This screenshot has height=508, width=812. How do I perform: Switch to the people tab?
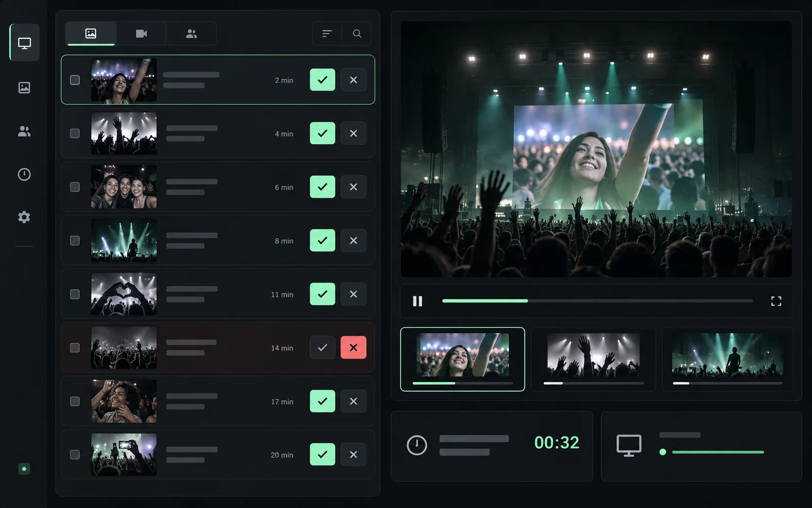click(x=191, y=34)
